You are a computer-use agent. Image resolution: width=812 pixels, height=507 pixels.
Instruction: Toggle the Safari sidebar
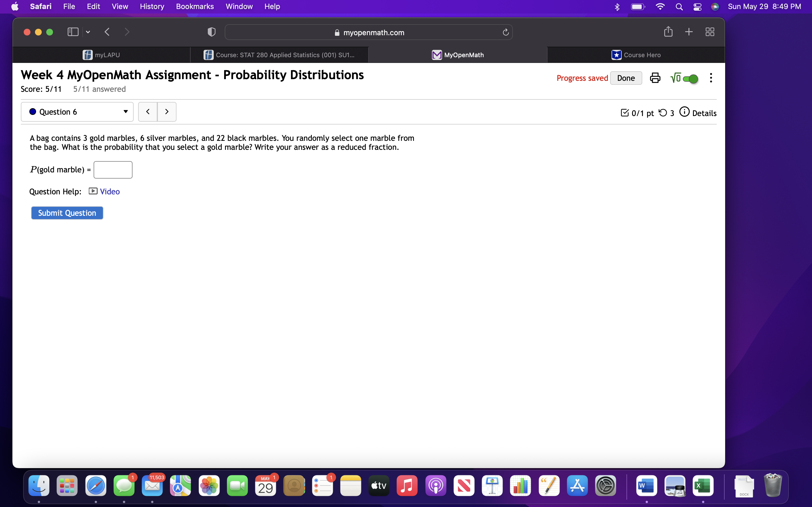(x=73, y=32)
